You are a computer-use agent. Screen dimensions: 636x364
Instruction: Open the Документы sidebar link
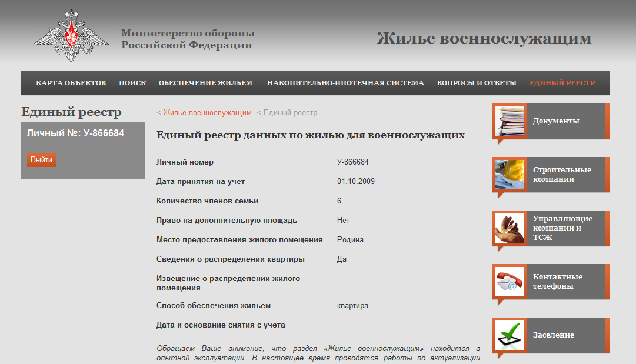[x=556, y=121]
